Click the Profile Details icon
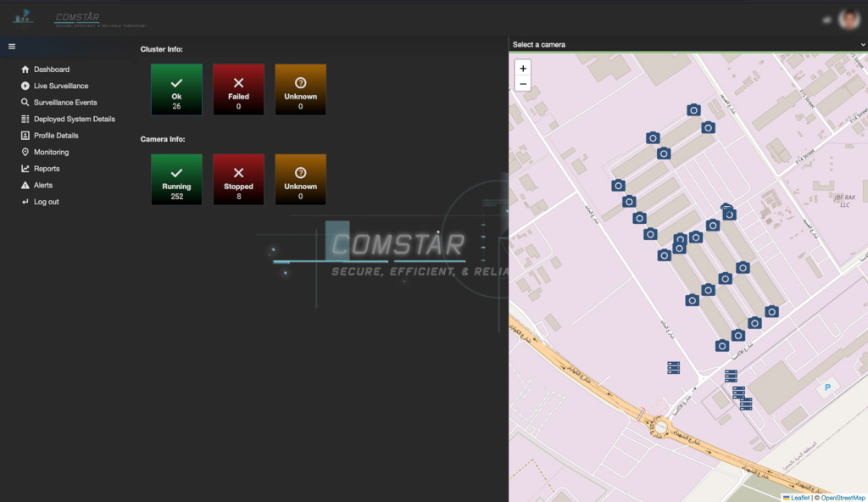This screenshot has height=502, width=868. (x=25, y=136)
